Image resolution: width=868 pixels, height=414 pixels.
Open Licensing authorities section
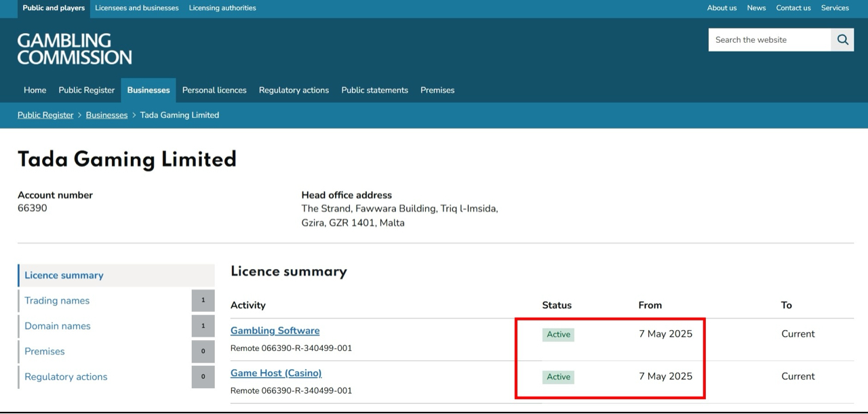click(222, 8)
